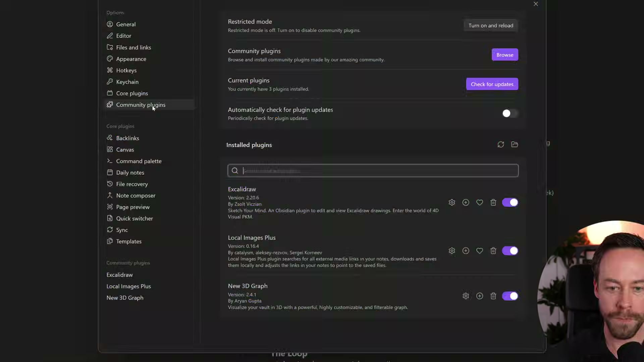644x362 pixels.
Task: Open Excalidraw settings in sidebar
Action: pyautogui.click(x=149, y=275)
